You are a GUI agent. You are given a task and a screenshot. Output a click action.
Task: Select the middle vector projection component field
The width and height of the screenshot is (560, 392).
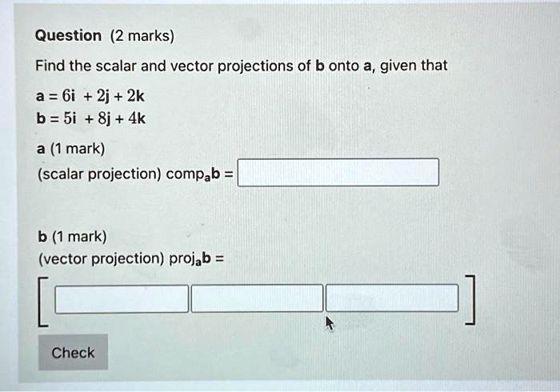pos(257,298)
